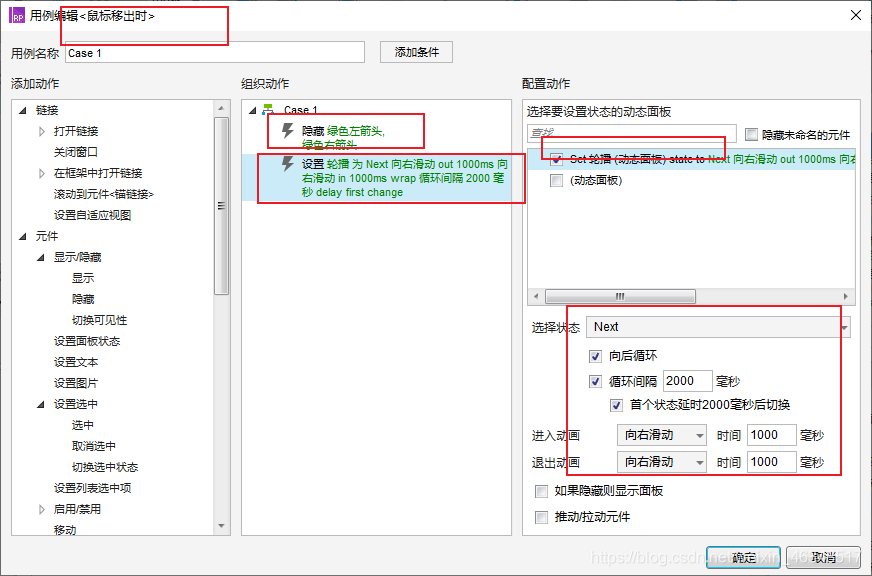Screen dimensions: 872x576
Task: Select the 切换选中状态 action
Action: pos(105,467)
